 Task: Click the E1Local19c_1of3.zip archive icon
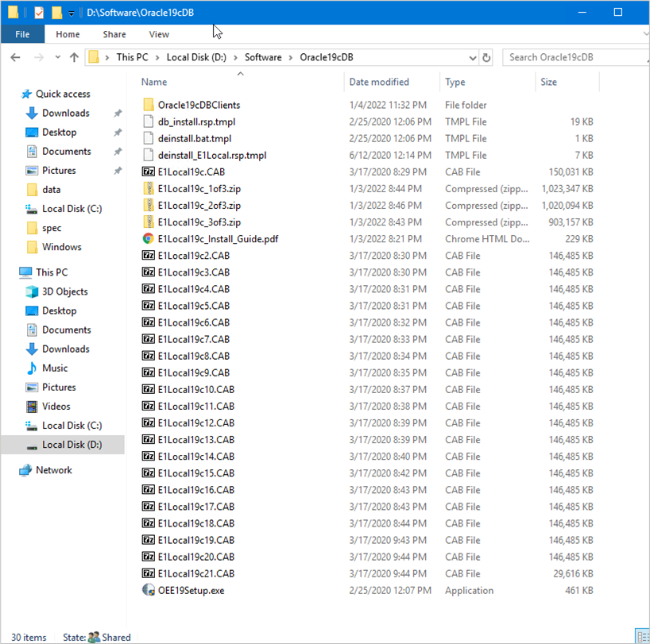click(149, 188)
